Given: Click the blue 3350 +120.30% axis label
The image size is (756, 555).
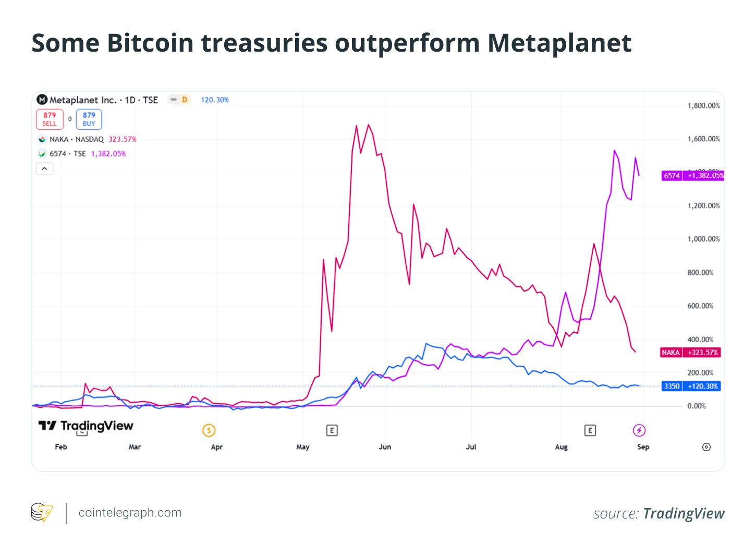Looking at the screenshot, I should coord(691,386).
